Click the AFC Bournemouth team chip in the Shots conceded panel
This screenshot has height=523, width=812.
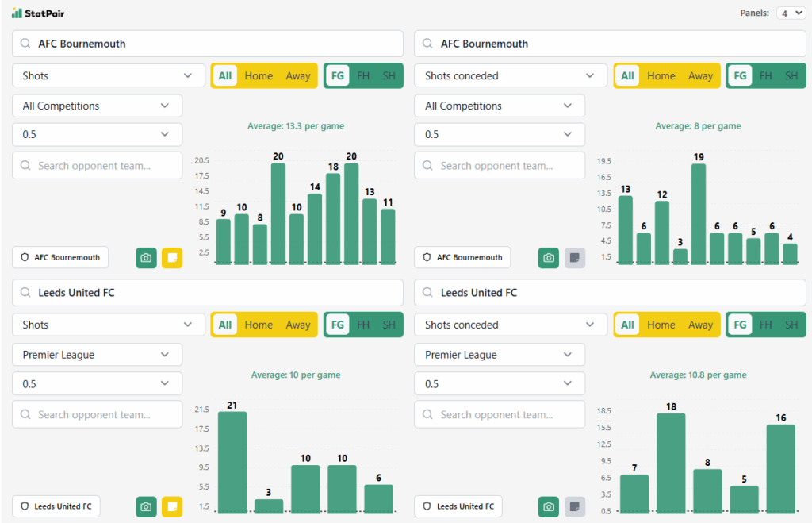[x=462, y=257]
